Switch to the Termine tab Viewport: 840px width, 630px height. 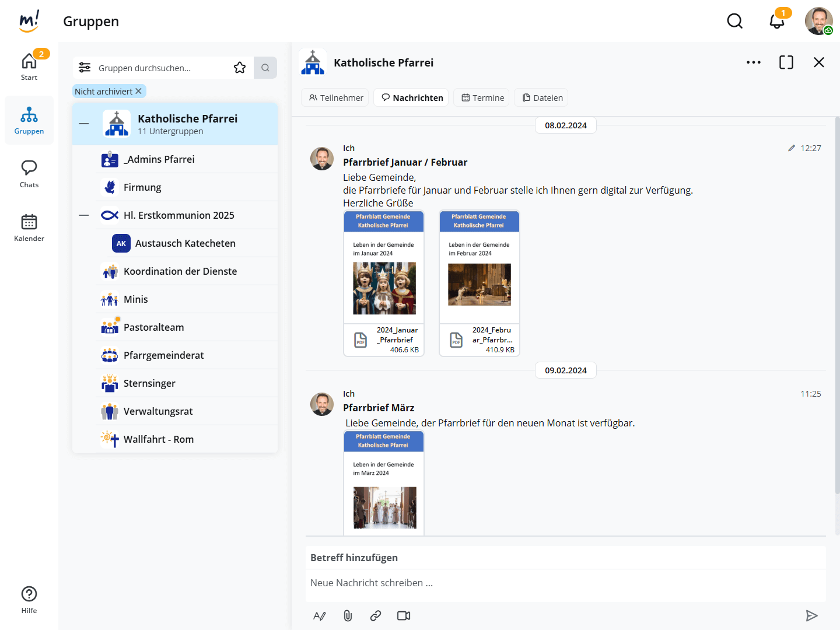(482, 97)
